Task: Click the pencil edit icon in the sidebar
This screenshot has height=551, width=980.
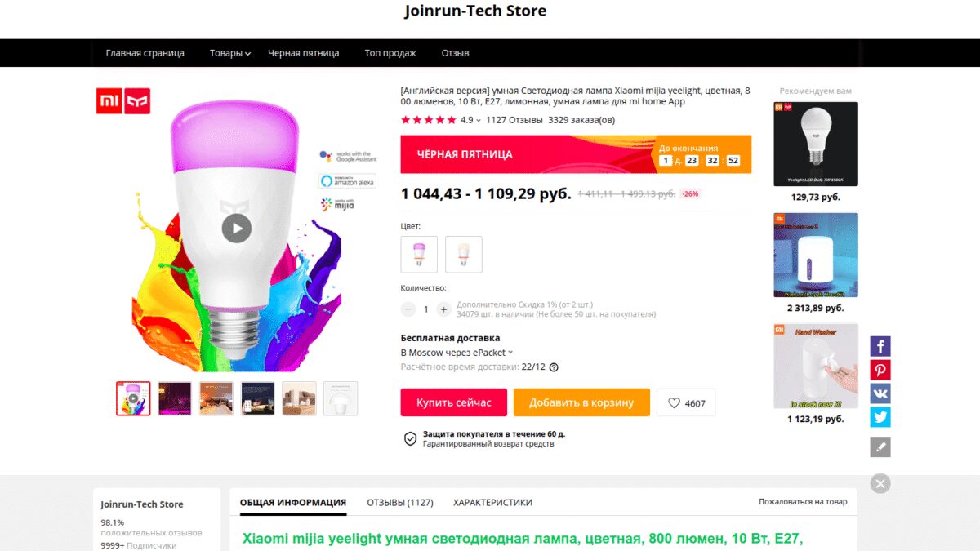Action: click(x=880, y=447)
